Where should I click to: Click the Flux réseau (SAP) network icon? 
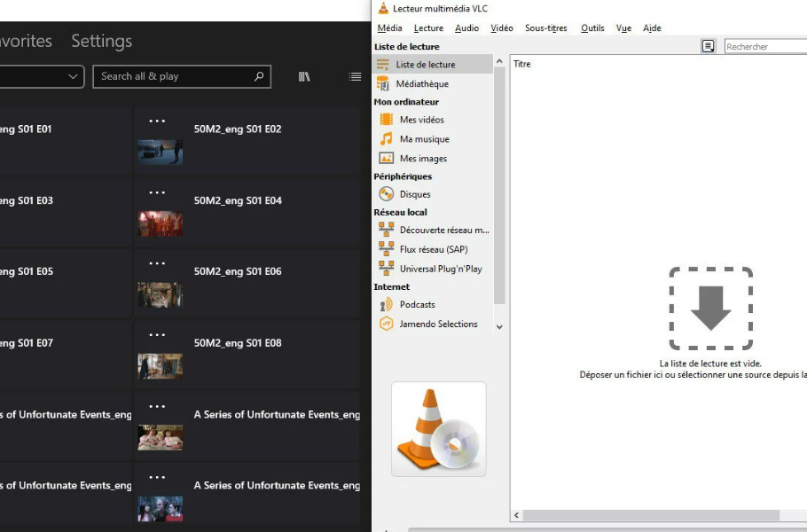386,248
